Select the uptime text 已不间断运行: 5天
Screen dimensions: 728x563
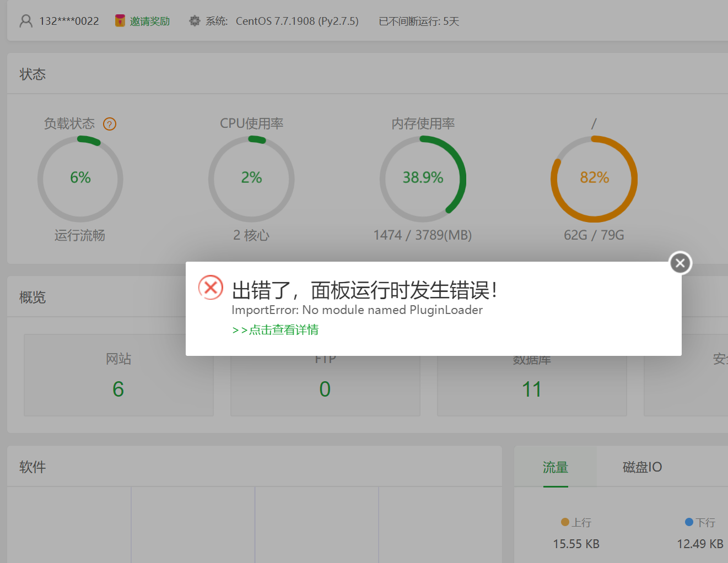419,21
